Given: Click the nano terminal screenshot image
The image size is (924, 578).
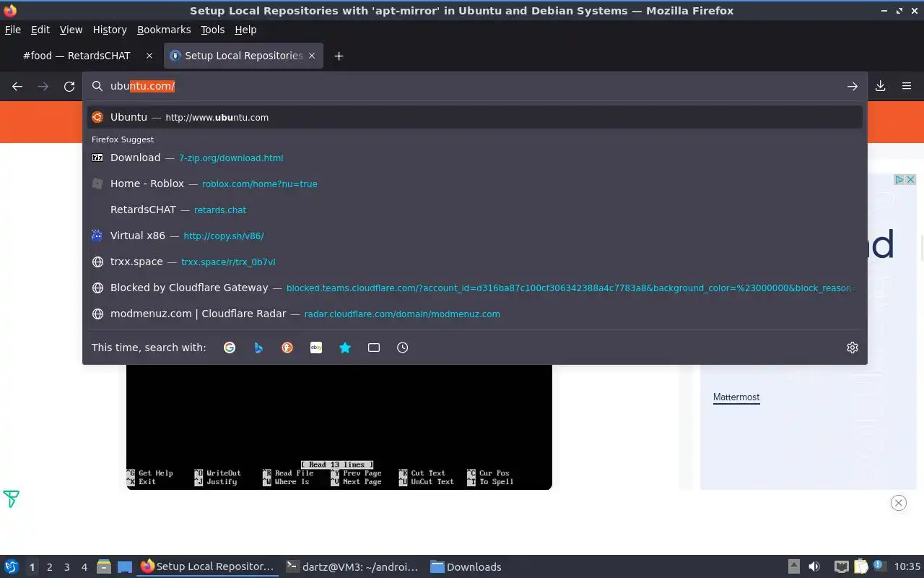Looking at the screenshot, I should pyautogui.click(x=339, y=427).
